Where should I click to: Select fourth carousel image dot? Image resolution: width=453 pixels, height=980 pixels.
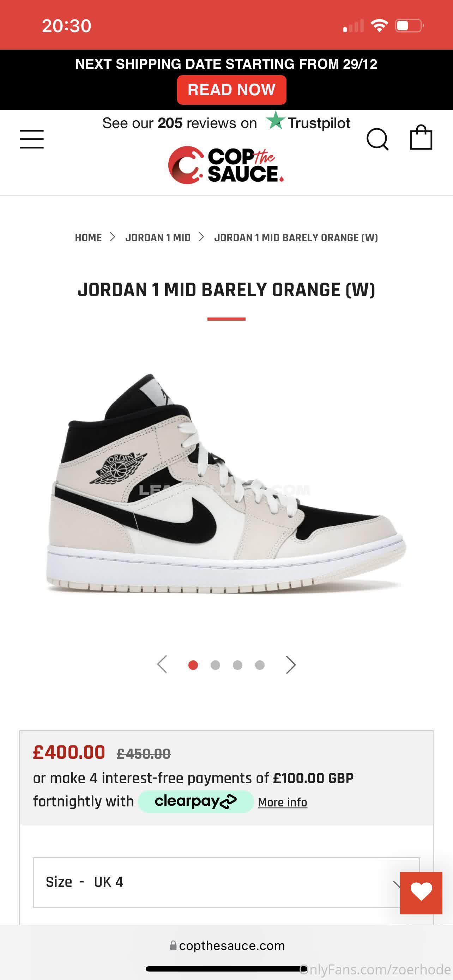coord(260,665)
